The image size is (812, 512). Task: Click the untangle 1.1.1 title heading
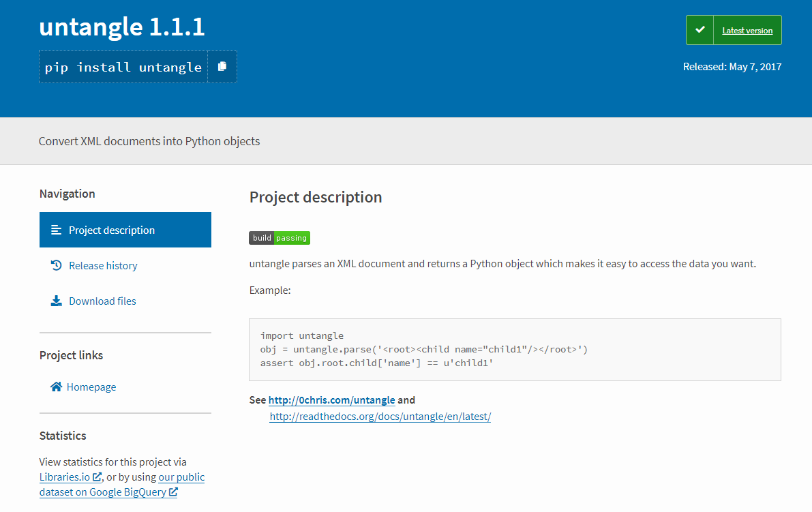(x=122, y=27)
